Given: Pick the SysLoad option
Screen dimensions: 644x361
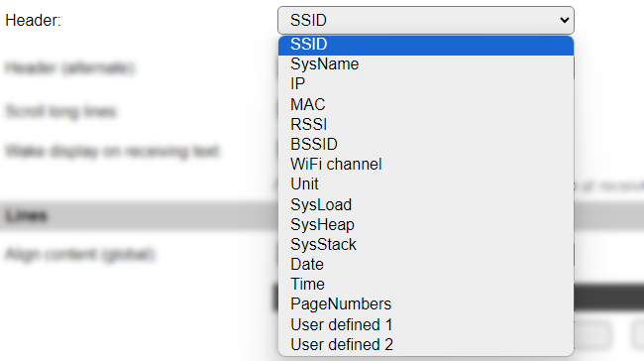Looking at the screenshot, I should (426, 204).
